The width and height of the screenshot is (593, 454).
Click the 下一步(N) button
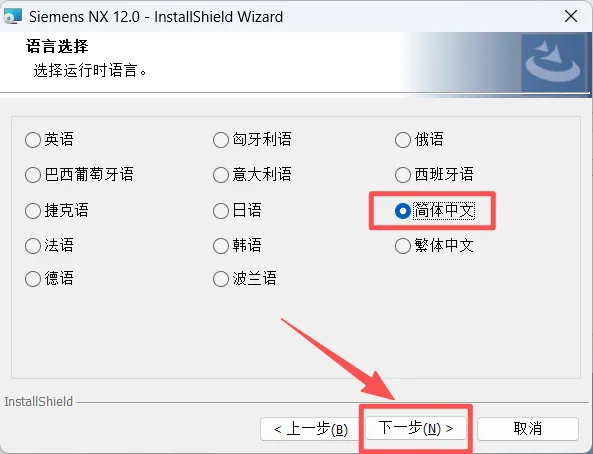pyautogui.click(x=416, y=428)
